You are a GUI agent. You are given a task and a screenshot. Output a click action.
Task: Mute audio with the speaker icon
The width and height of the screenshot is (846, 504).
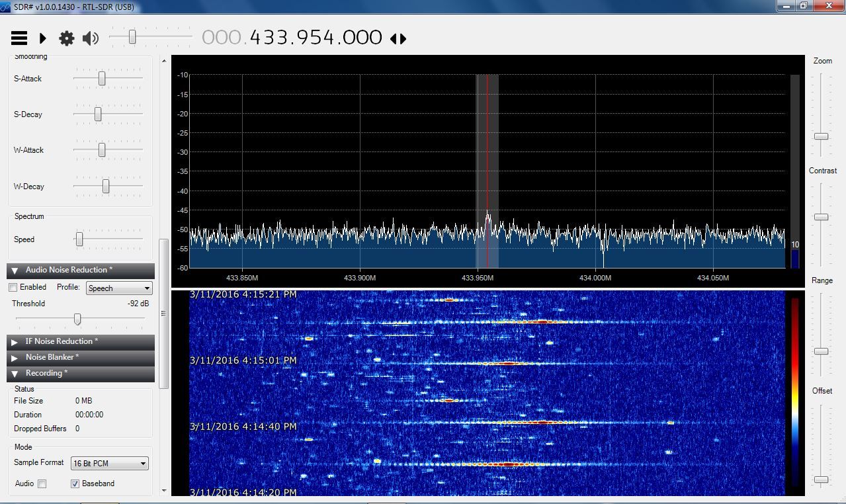pyautogui.click(x=91, y=38)
